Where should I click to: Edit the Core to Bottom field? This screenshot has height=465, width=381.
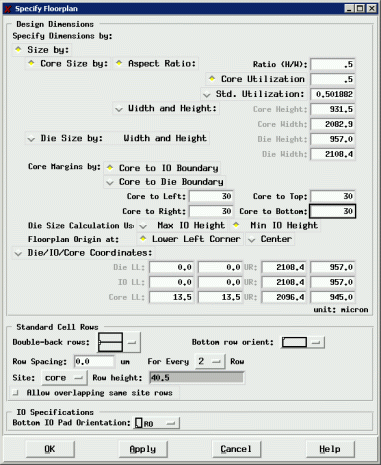(x=333, y=211)
